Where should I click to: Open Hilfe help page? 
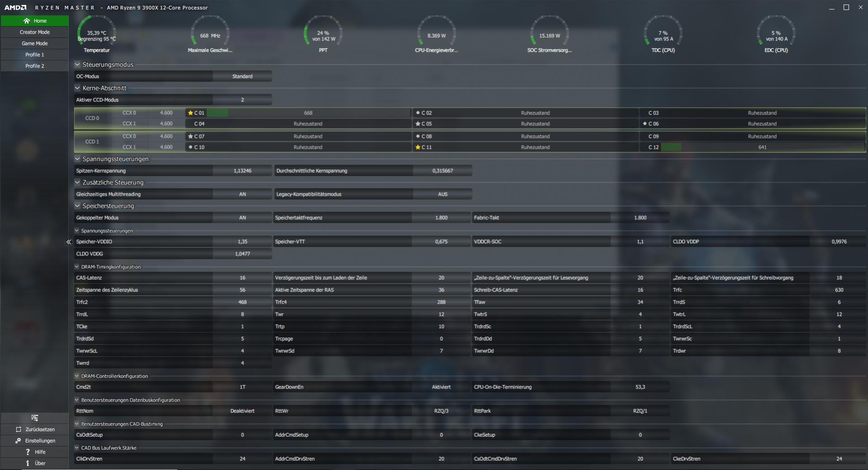(x=35, y=452)
